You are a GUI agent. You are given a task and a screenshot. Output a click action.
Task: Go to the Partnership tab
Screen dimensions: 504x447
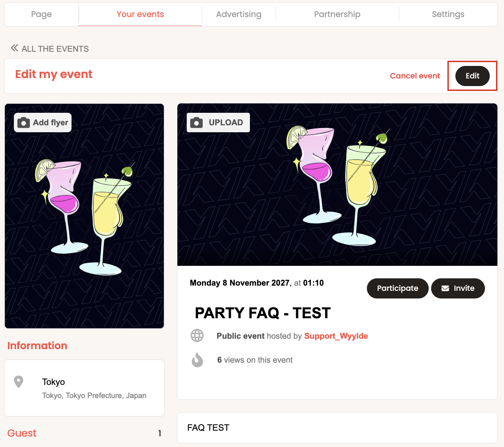tap(337, 14)
